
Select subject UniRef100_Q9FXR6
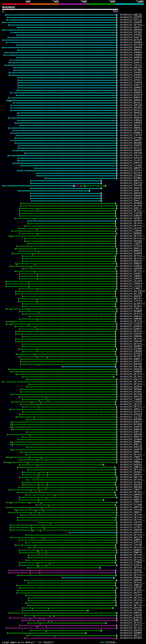pos(131,153)
